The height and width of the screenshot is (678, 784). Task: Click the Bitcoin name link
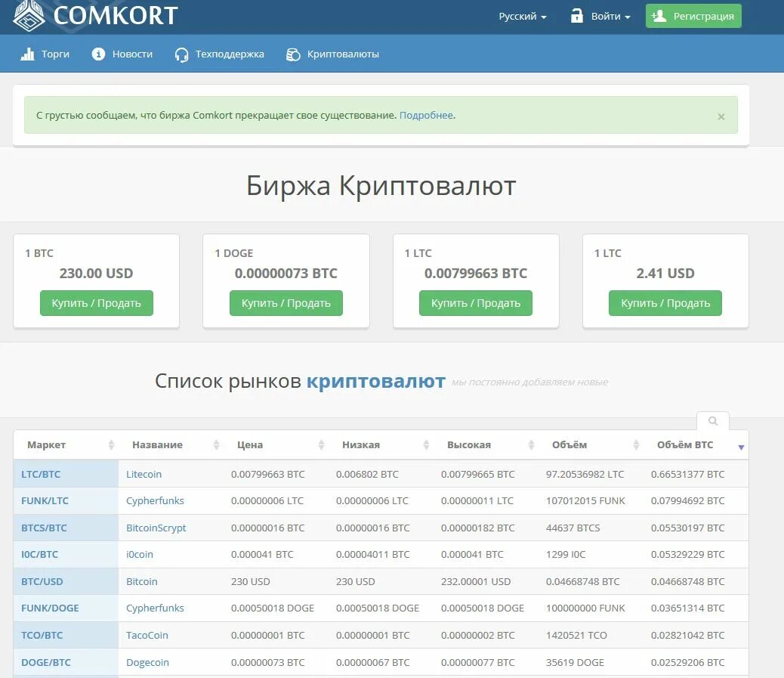[x=141, y=581]
